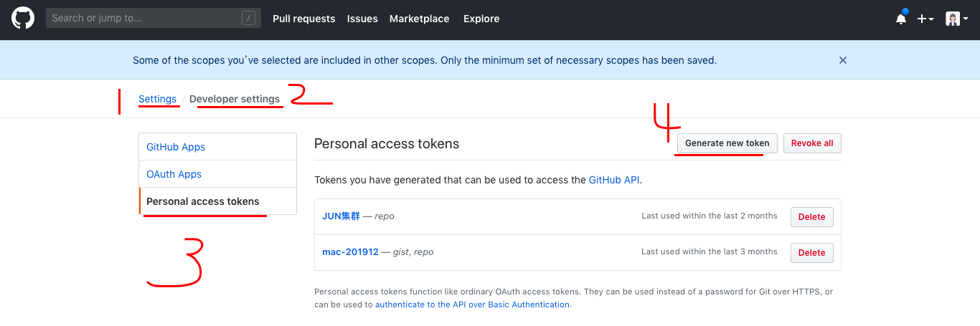Viewport: 980px width, 326px height.
Task: Delete the mac-201912 token
Action: pyautogui.click(x=811, y=252)
